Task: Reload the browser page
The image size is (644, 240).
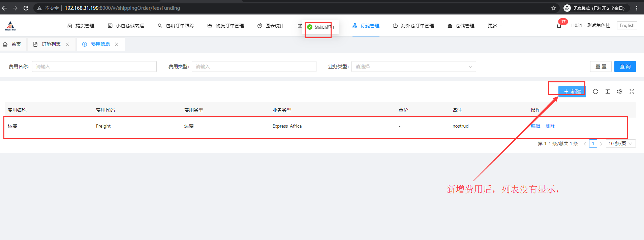Action: [x=26, y=8]
